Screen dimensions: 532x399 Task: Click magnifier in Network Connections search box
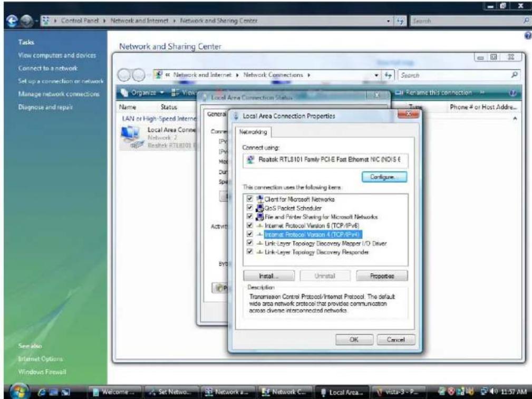pyautogui.click(x=515, y=75)
